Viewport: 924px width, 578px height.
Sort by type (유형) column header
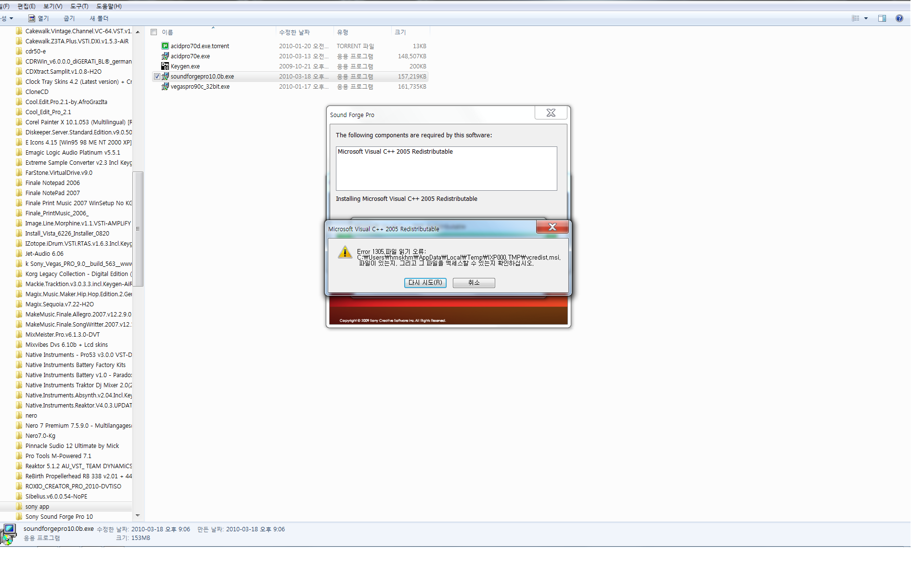(343, 32)
